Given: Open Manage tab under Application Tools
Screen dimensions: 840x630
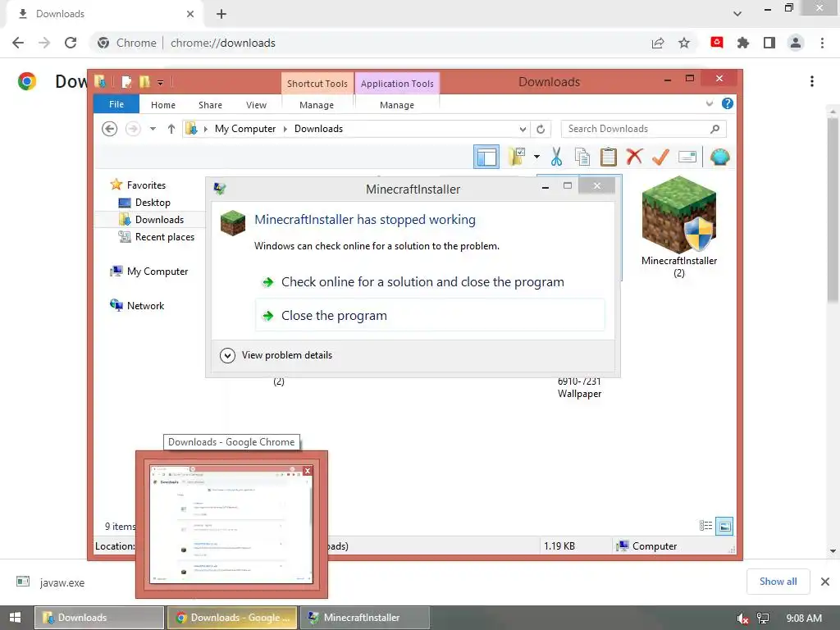Looking at the screenshot, I should point(397,105).
